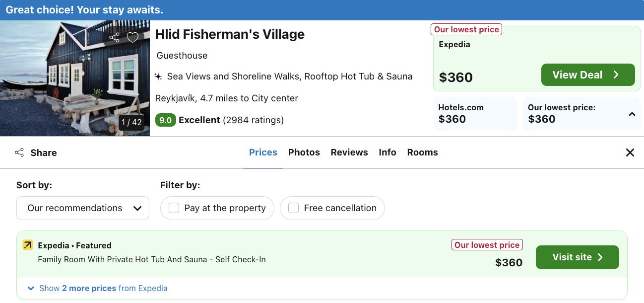Click the yellow Expedia logo icon
Viewport: 644px width, 303px height.
(x=28, y=245)
